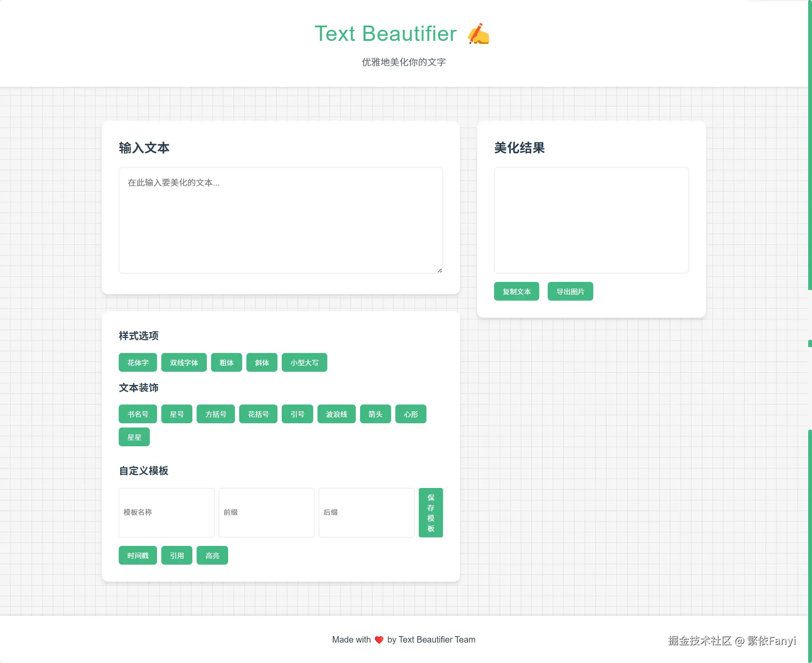Click the 样式选项 heading

point(139,336)
